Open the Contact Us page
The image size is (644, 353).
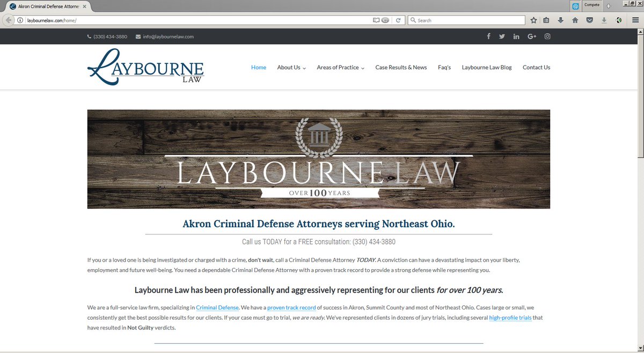536,68
